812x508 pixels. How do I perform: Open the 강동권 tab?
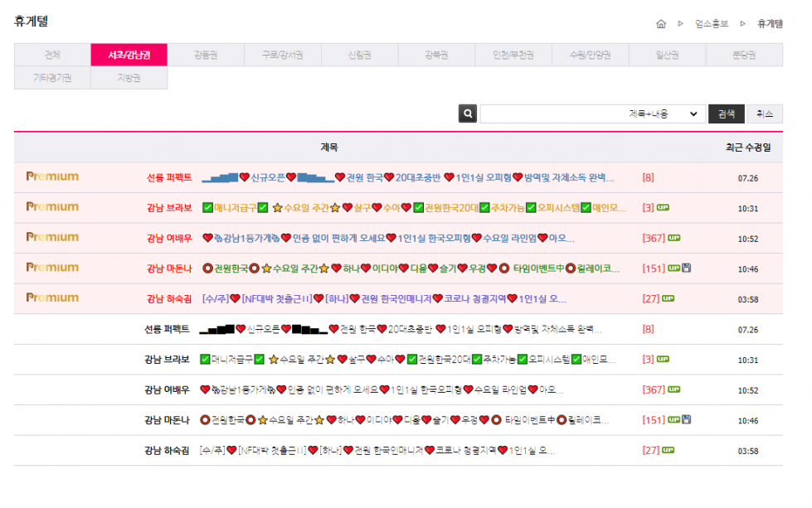[206, 55]
